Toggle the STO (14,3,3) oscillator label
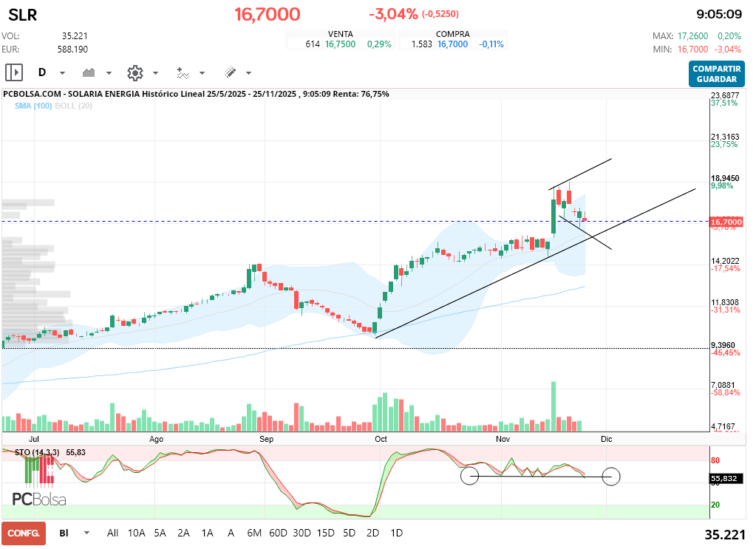The width and height of the screenshot is (756, 549). pos(32,451)
